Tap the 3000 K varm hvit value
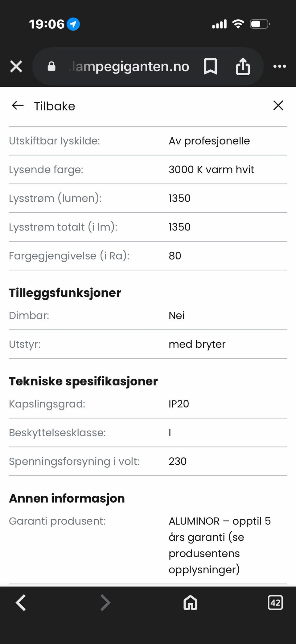The image size is (296, 644). click(x=211, y=169)
